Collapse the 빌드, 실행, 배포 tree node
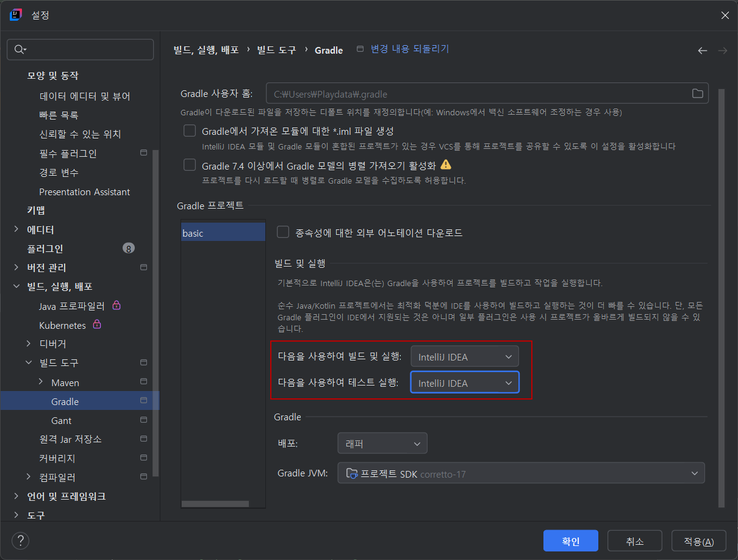Screen dimensions: 738x560 [x=16, y=287]
